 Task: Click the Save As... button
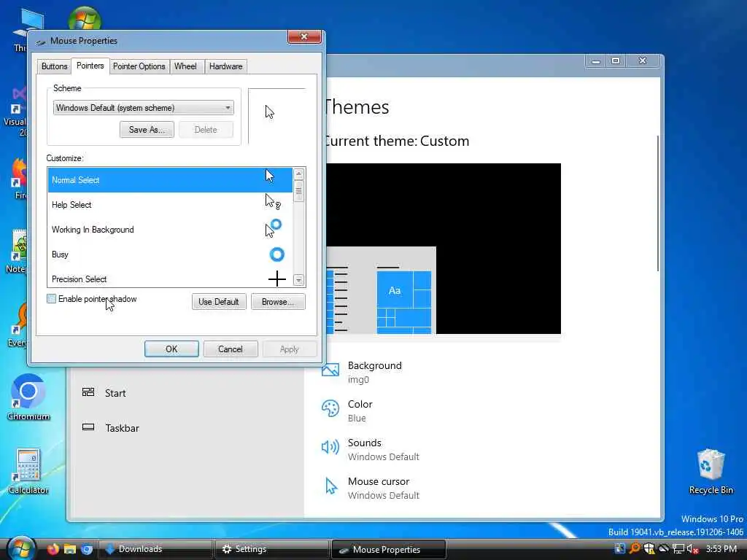click(x=147, y=130)
